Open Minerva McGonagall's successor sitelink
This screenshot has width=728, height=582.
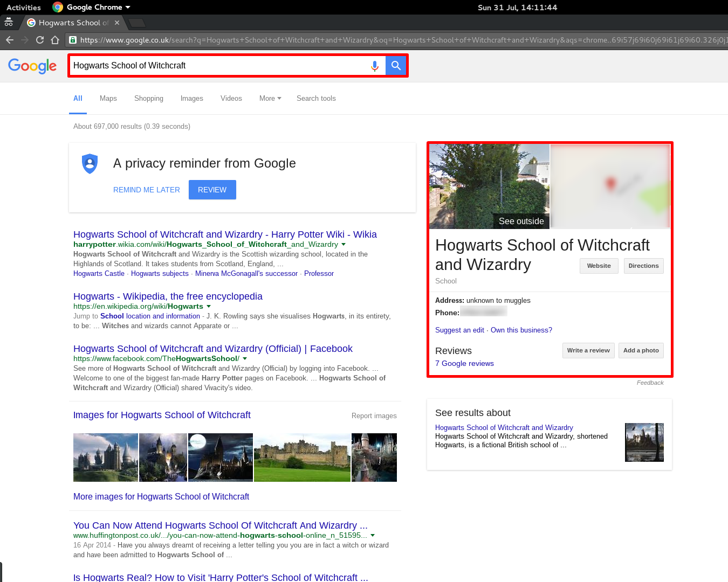(246, 274)
